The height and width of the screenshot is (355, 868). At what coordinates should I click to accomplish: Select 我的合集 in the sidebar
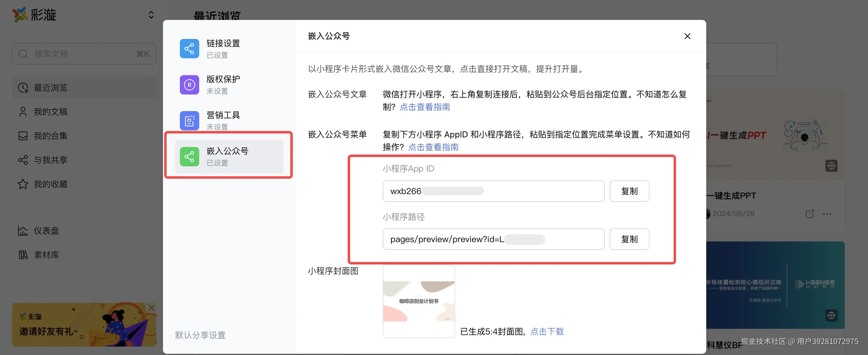pos(50,136)
